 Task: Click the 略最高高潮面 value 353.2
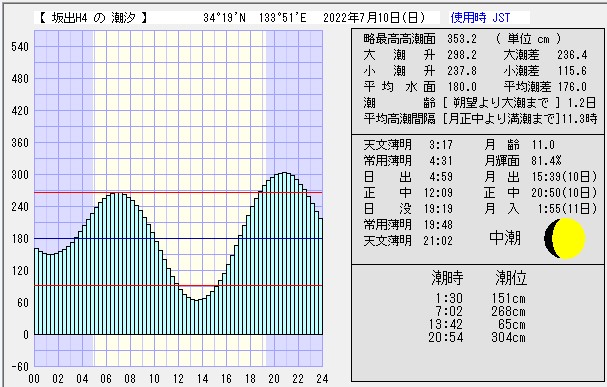tap(462, 39)
